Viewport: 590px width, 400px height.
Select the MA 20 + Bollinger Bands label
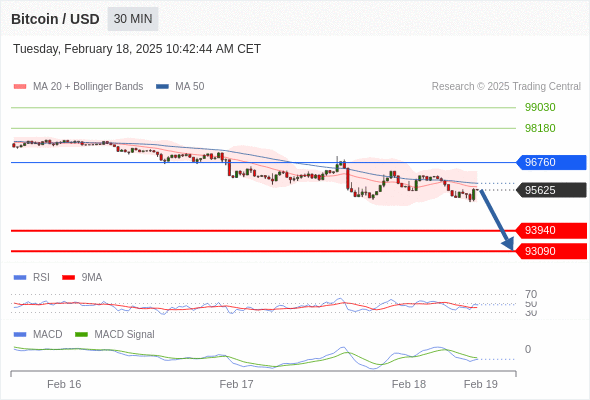pyautogui.click(x=88, y=87)
